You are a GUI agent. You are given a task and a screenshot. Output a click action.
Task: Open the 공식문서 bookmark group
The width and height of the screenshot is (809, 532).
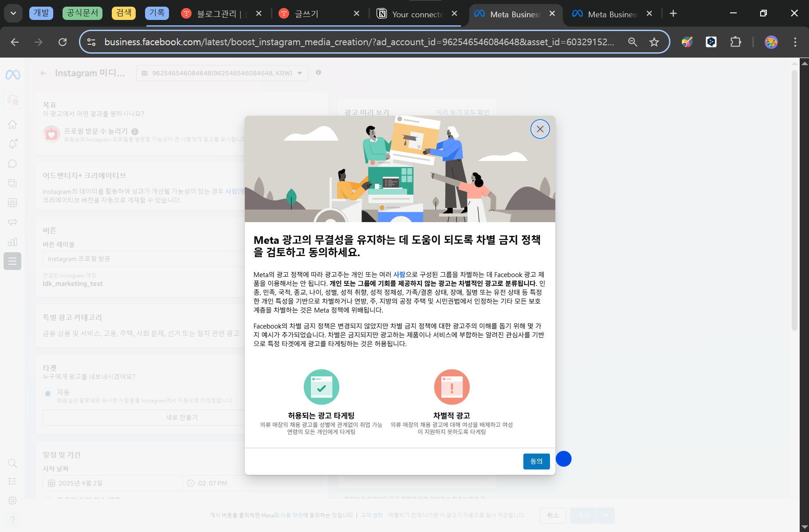[x=82, y=13]
